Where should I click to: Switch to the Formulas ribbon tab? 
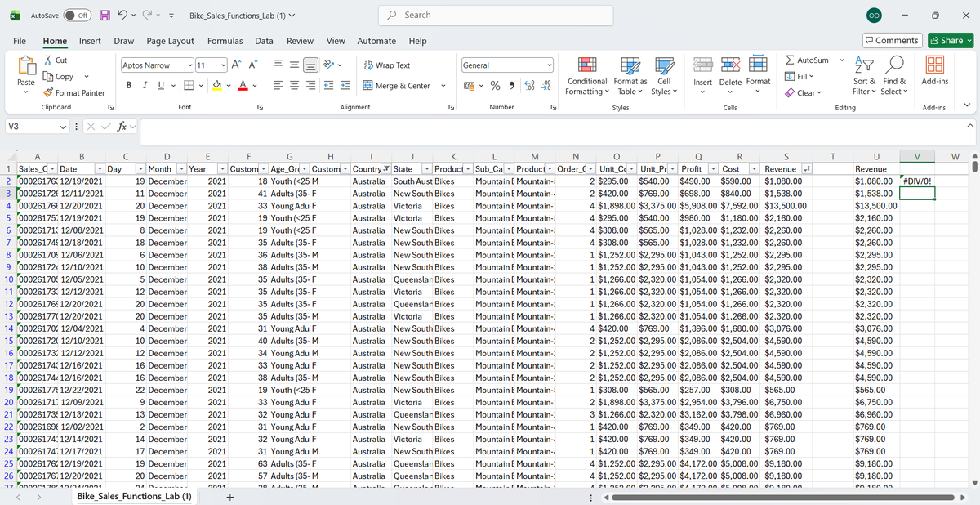(225, 41)
